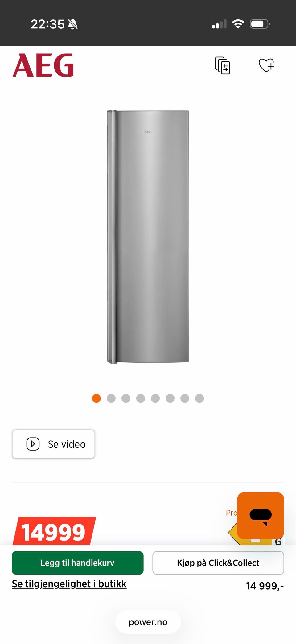This screenshot has width=296, height=644.
Task: Choose Kjøp på Click&Collect button
Action: pos(218,563)
